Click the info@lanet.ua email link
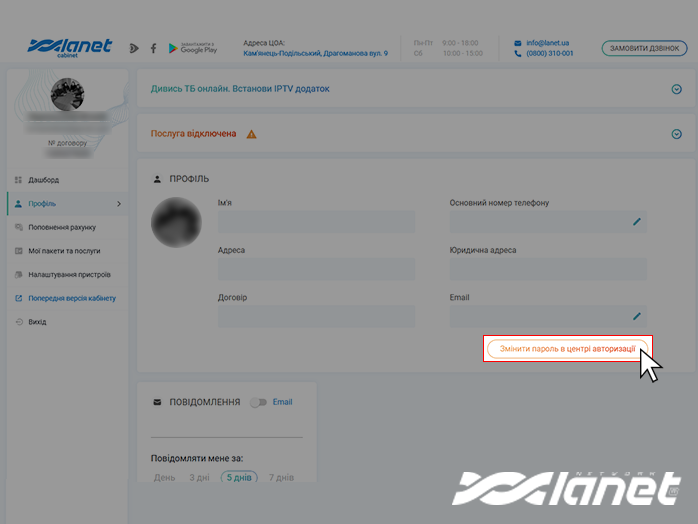 point(550,43)
